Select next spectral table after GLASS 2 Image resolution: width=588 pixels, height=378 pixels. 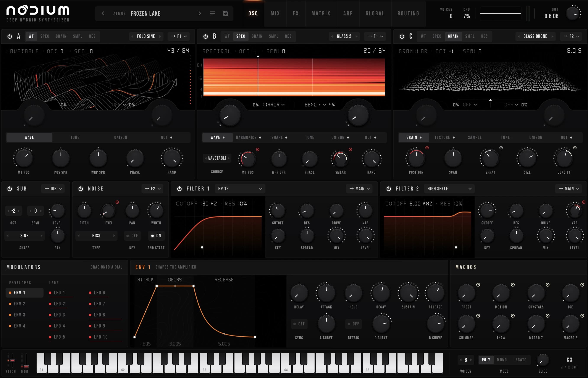tap(356, 36)
